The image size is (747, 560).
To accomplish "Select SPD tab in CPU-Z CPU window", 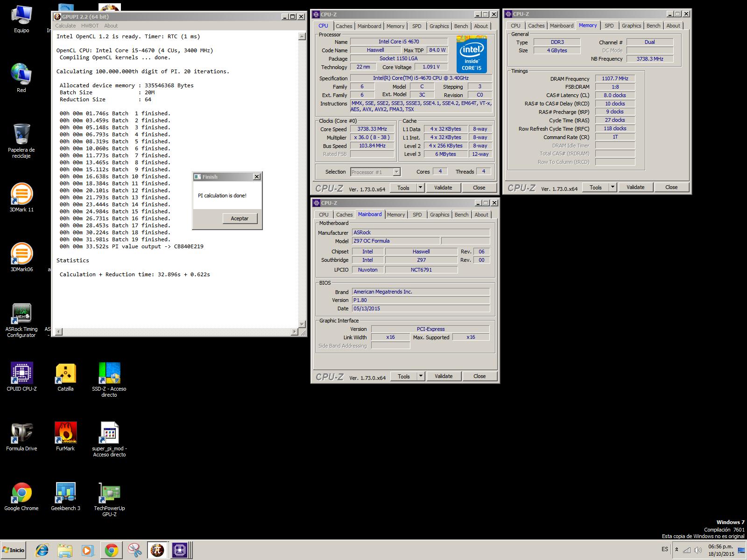I will (417, 26).
